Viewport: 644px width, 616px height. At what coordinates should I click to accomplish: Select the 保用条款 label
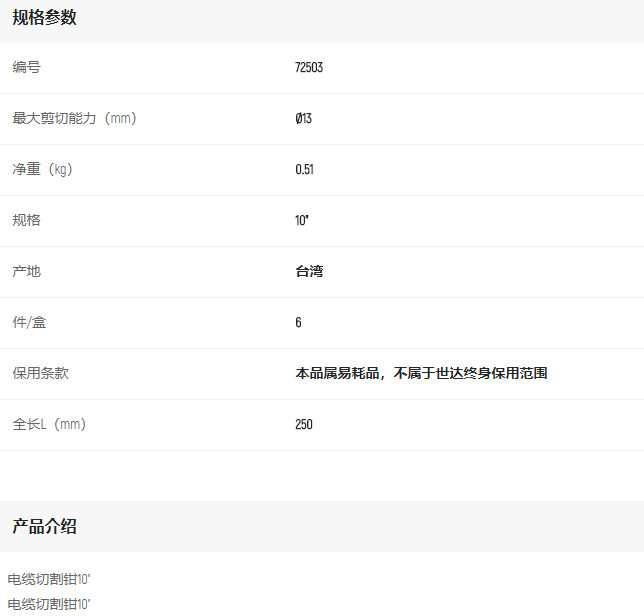[x=40, y=374]
